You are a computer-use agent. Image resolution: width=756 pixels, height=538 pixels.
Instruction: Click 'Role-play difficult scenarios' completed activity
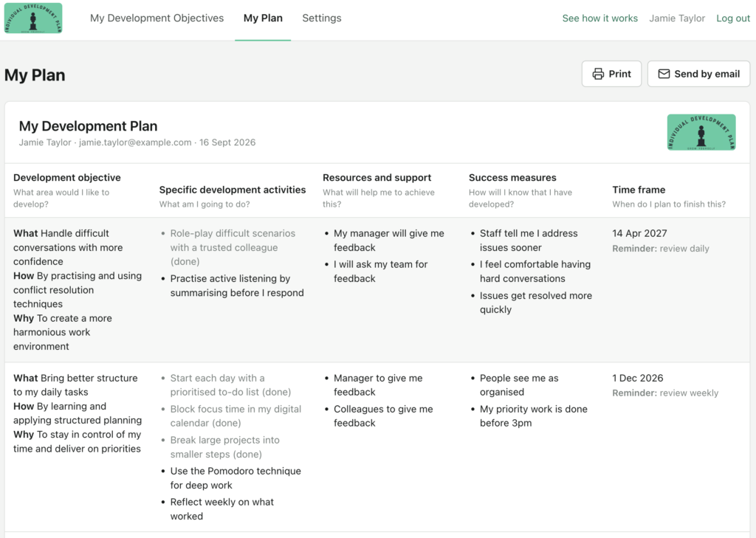(x=233, y=247)
